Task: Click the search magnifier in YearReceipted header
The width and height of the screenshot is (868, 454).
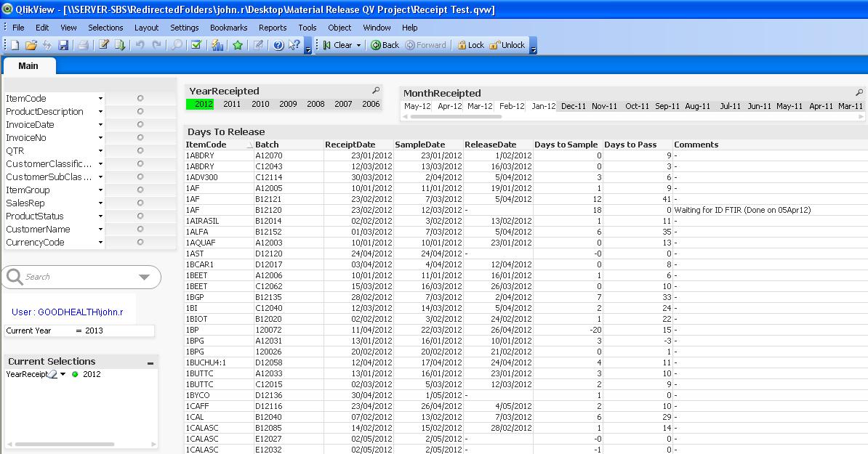Action: [376, 91]
